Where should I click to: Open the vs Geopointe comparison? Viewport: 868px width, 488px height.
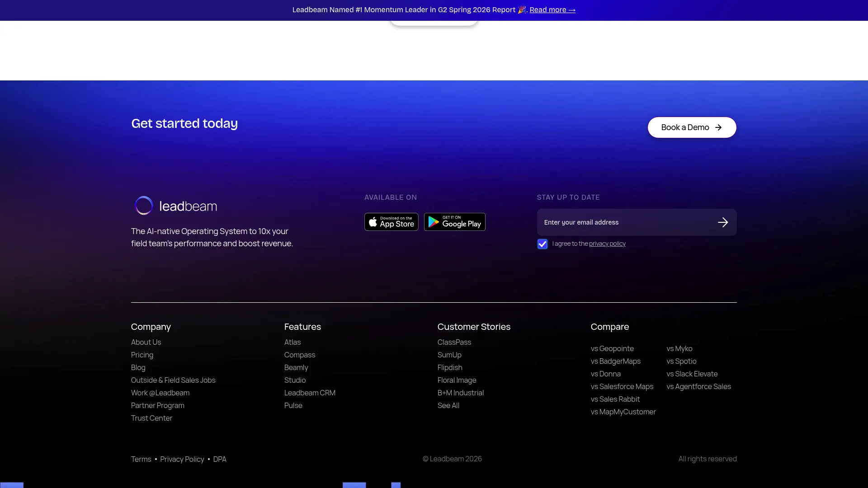point(612,349)
